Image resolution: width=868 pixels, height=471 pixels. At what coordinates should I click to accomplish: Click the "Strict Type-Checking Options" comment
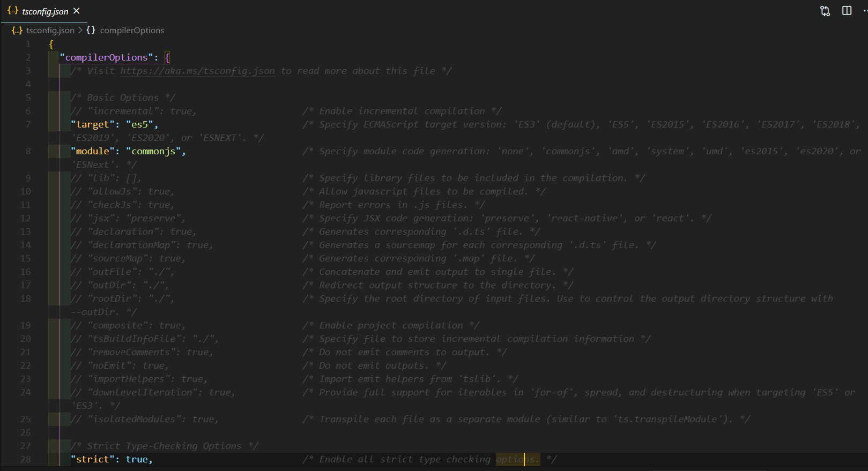pyautogui.click(x=165, y=446)
